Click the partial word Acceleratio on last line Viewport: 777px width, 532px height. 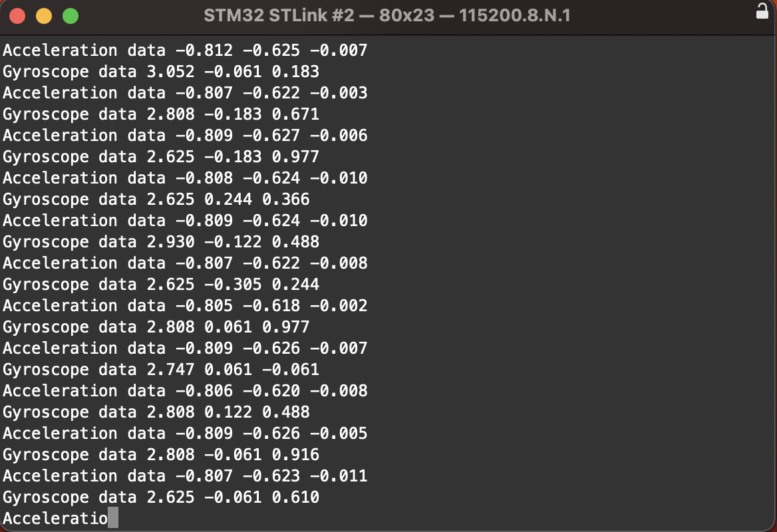click(x=55, y=518)
